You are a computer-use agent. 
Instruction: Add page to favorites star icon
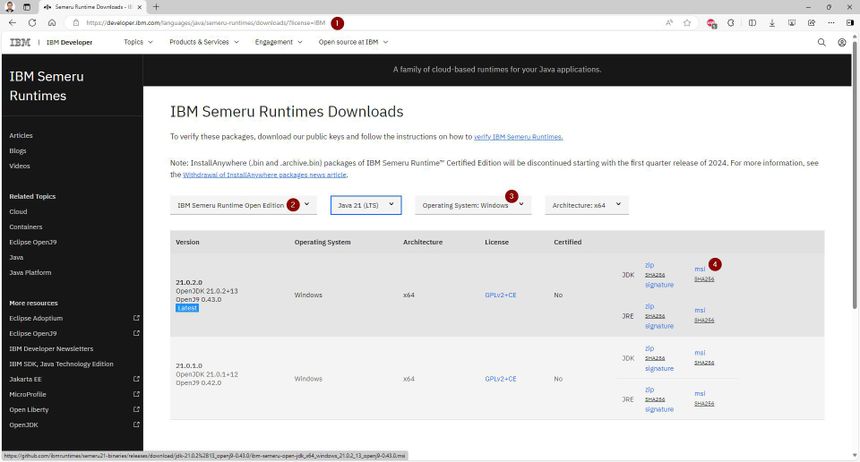[687, 22]
